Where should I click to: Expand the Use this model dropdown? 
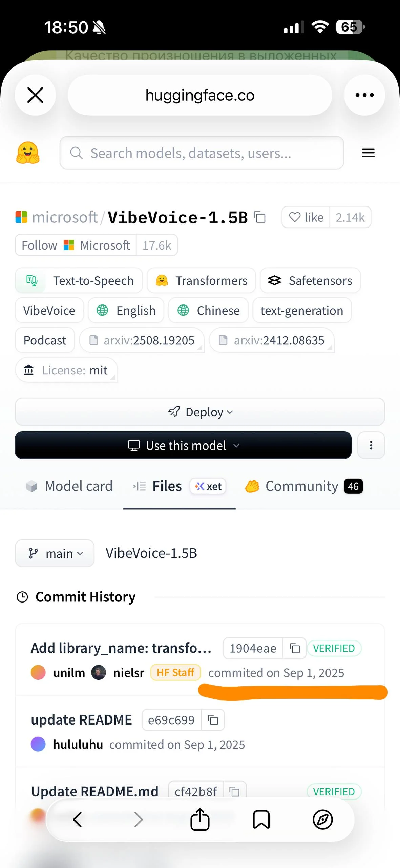[x=183, y=446]
